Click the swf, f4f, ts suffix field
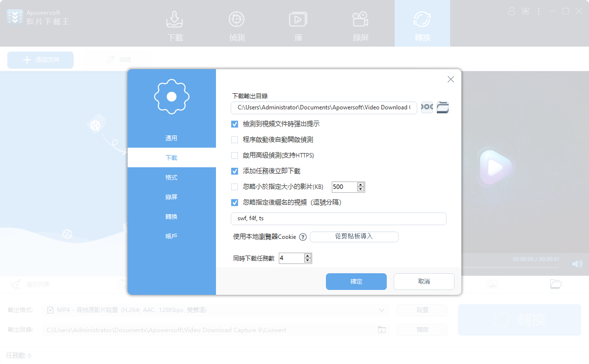Viewport: 589px width, 364px height. 339,218
